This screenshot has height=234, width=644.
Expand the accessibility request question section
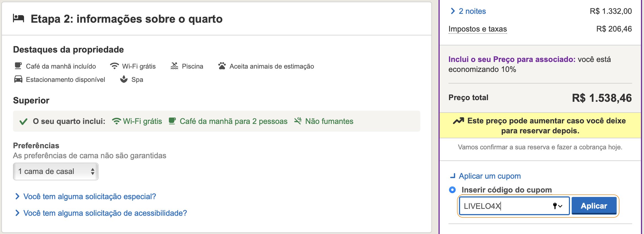pyautogui.click(x=101, y=213)
